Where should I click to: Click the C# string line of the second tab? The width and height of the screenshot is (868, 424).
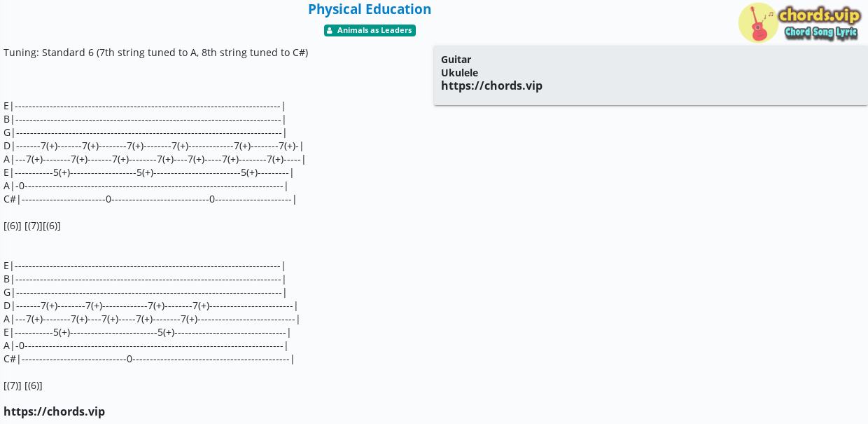(x=149, y=359)
